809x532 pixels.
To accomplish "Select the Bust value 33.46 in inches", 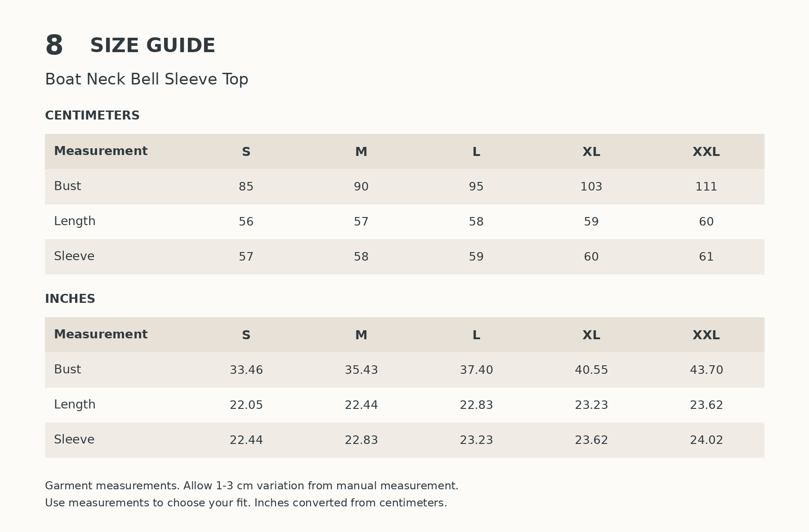I will pyautogui.click(x=246, y=370).
